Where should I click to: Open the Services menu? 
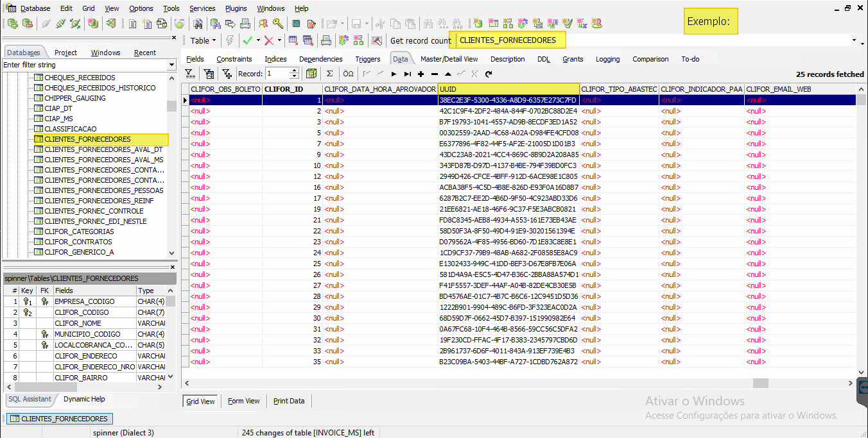[x=202, y=8]
